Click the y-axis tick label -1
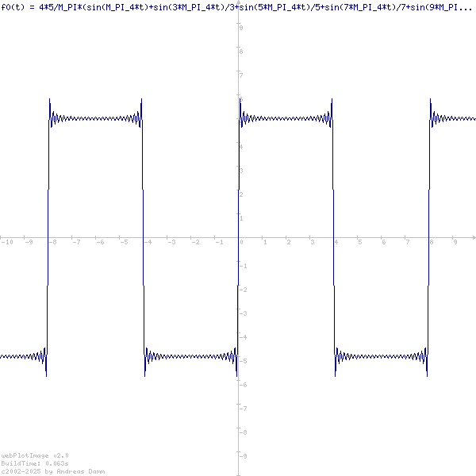This screenshot has height=476, width=476. pyautogui.click(x=244, y=266)
